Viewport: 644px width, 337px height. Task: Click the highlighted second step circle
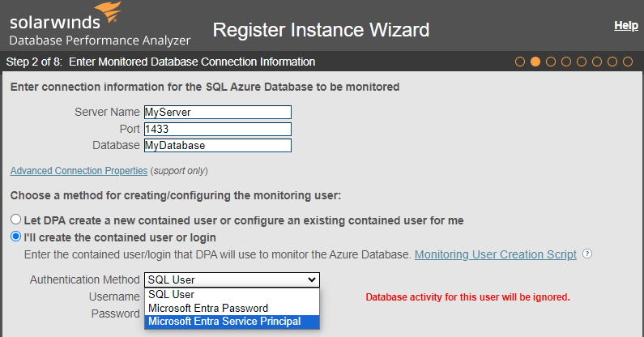(535, 62)
